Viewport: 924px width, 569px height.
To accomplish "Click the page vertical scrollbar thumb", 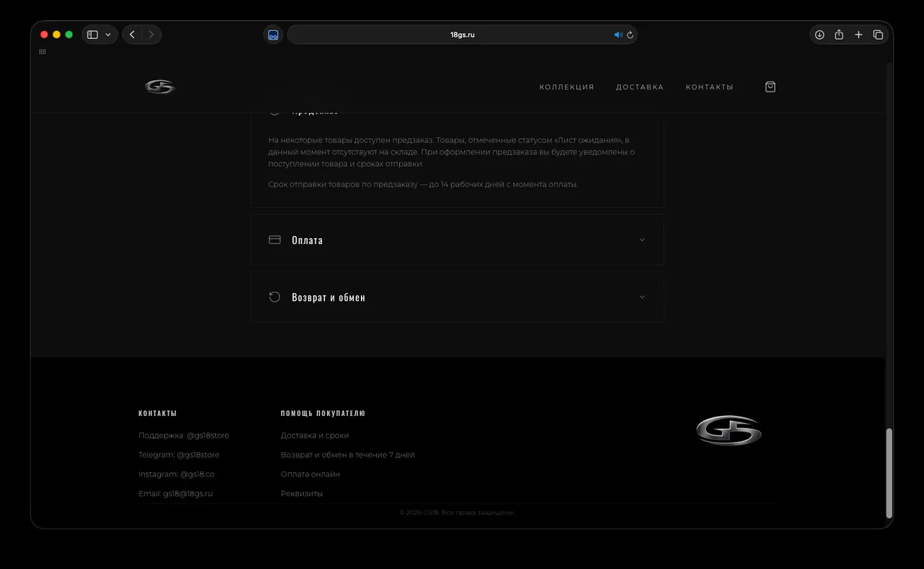I will pyautogui.click(x=889, y=473).
